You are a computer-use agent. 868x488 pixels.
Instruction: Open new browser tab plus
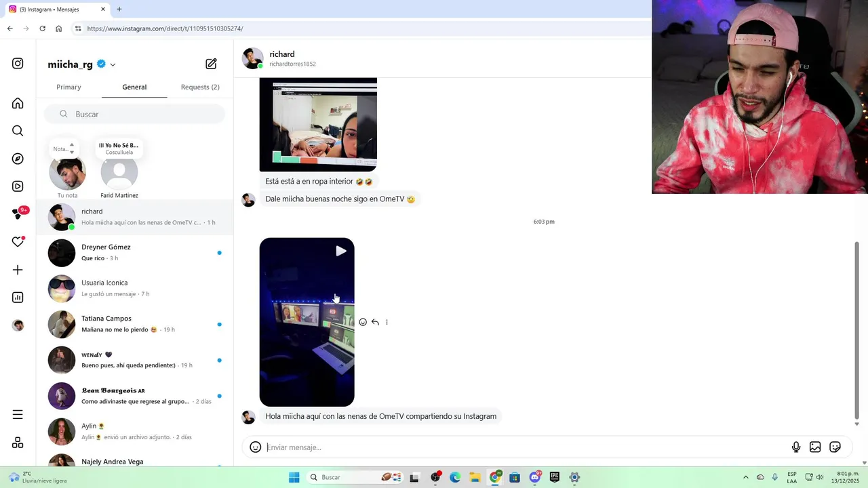tap(119, 9)
